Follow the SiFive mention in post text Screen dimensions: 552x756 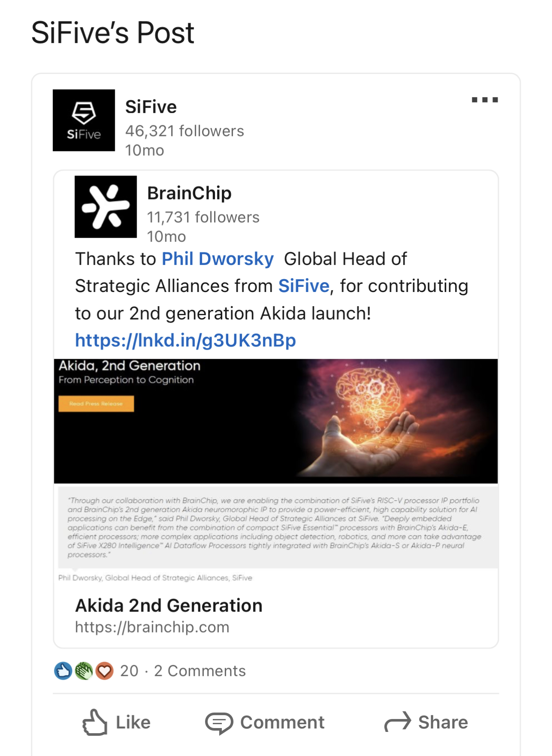304,286
